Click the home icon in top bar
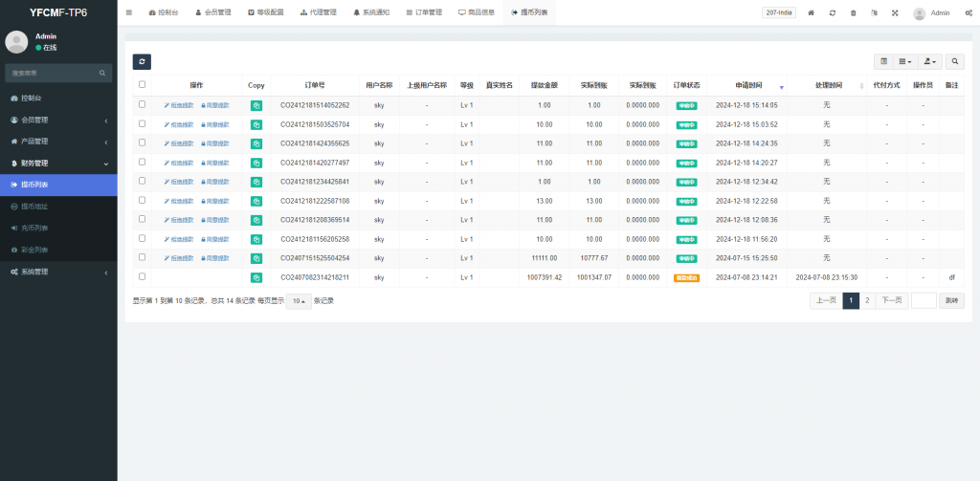This screenshot has width=980, height=481. [811, 13]
